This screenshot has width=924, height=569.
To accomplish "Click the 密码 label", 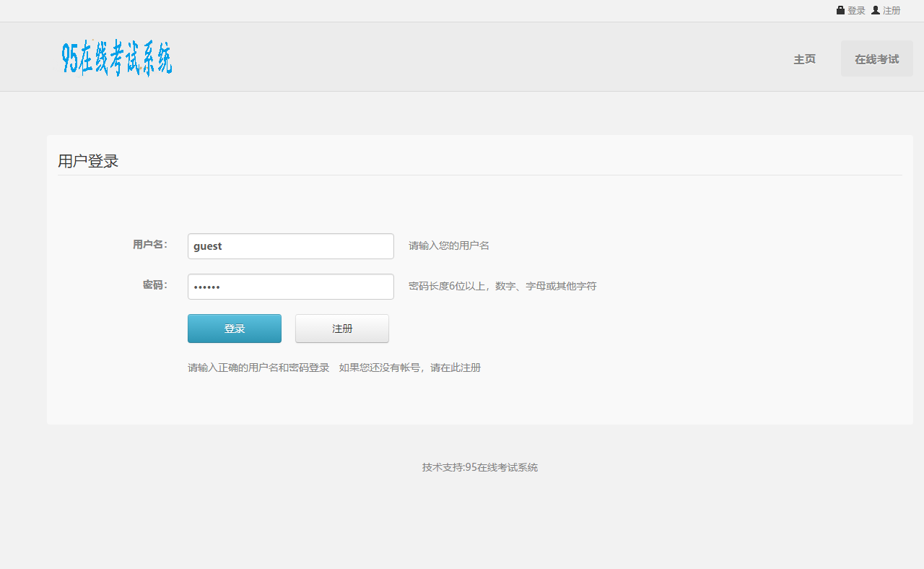I will click(155, 285).
